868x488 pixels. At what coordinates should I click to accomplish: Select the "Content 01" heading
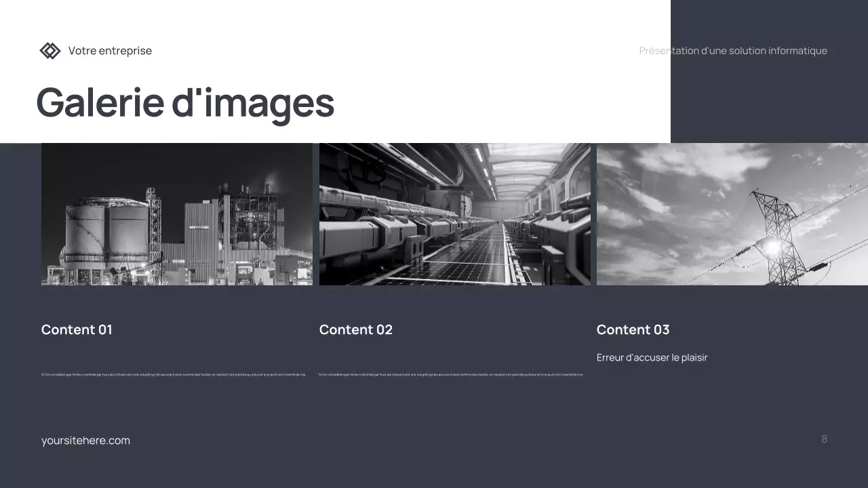click(x=77, y=329)
